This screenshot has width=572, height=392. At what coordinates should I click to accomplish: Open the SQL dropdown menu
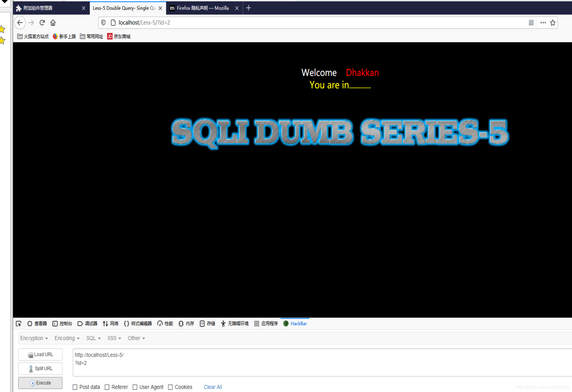click(93, 338)
